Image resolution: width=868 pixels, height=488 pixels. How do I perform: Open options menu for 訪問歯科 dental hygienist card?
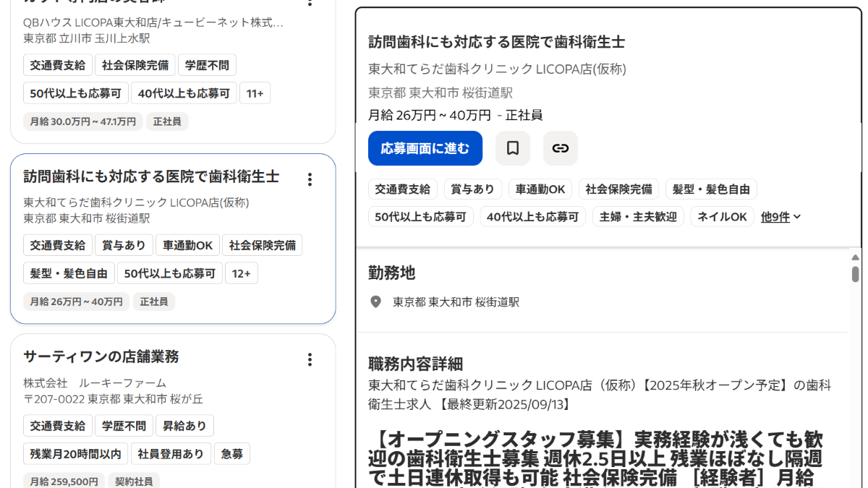click(x=310, y=179)
